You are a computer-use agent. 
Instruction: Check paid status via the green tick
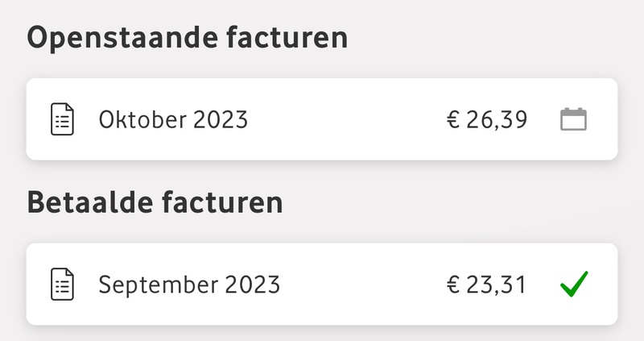(x=574, y=284)
